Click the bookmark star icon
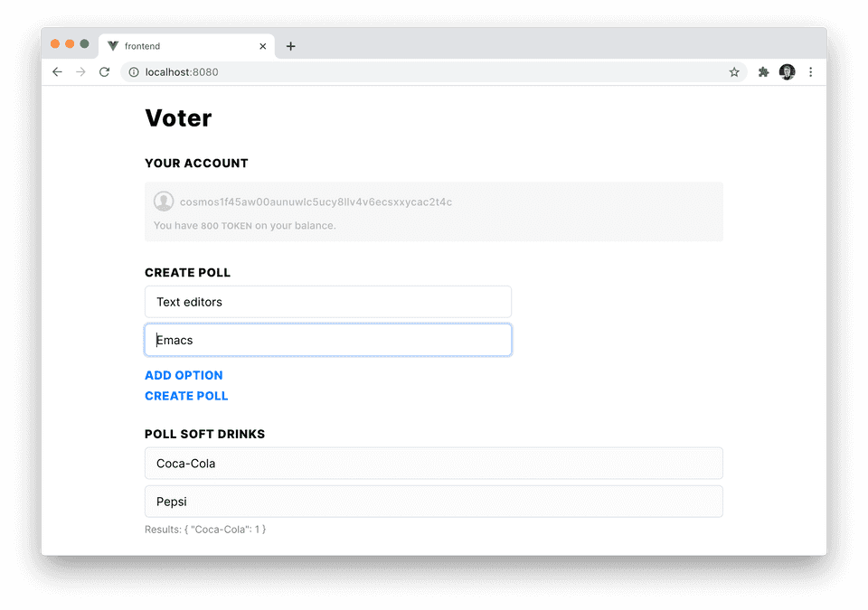868x610 pixels. point(734,71)
